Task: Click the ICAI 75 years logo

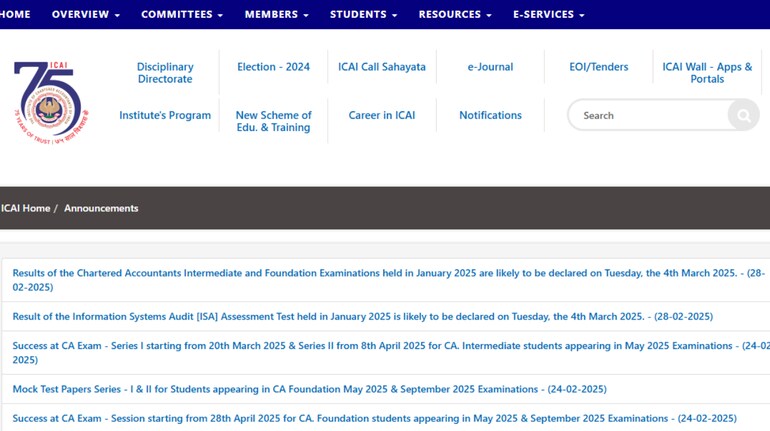Action: point(52,103)
